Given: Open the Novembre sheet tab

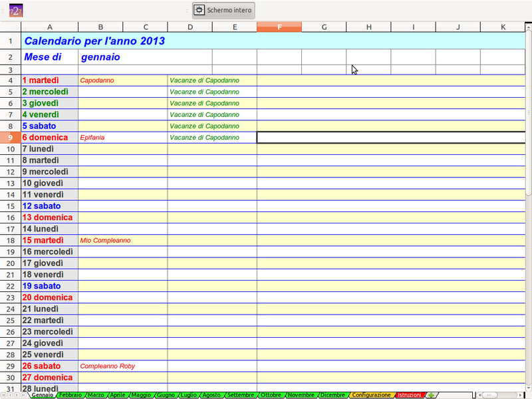Looking at the screenshot, I should coord(301,395).
